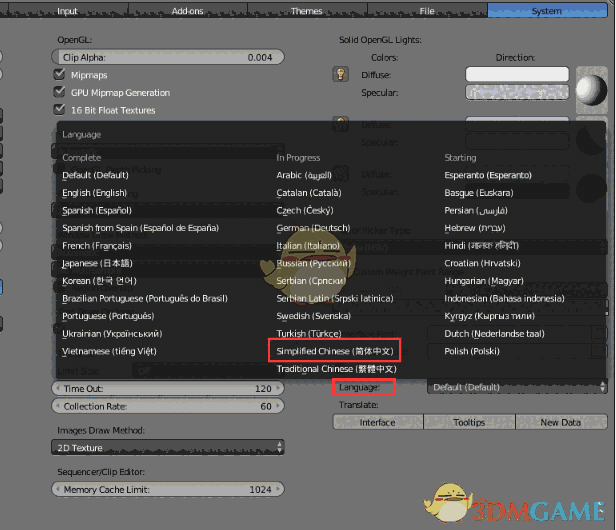The image size is (616, 530).
Task: Toggle the first solid light lamp icon
Action: point(340,74)
